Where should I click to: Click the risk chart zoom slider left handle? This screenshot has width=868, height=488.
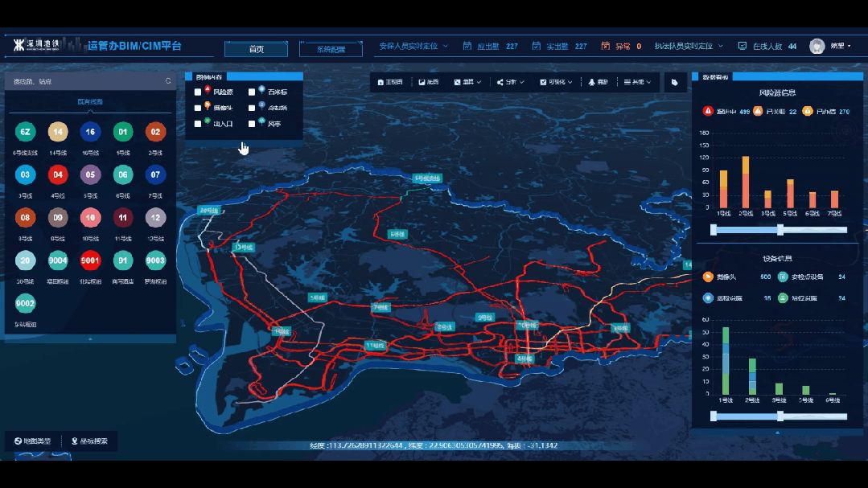tap(714, 230)
